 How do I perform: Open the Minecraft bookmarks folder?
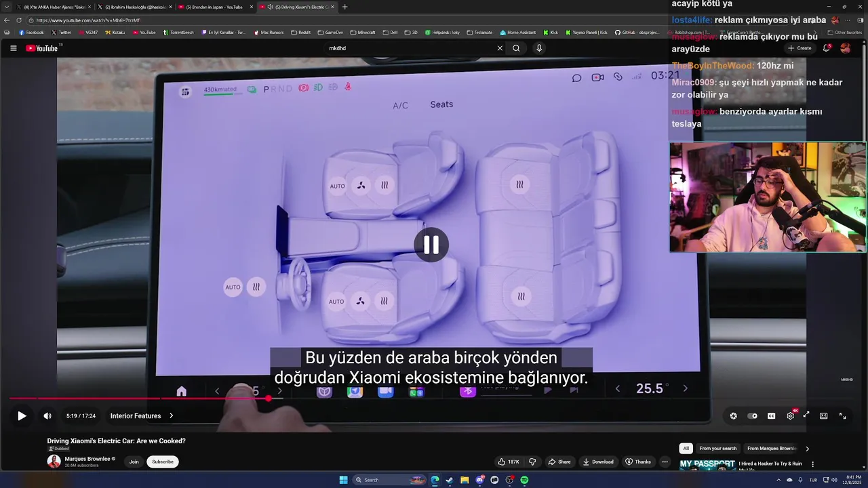[362, 32]
